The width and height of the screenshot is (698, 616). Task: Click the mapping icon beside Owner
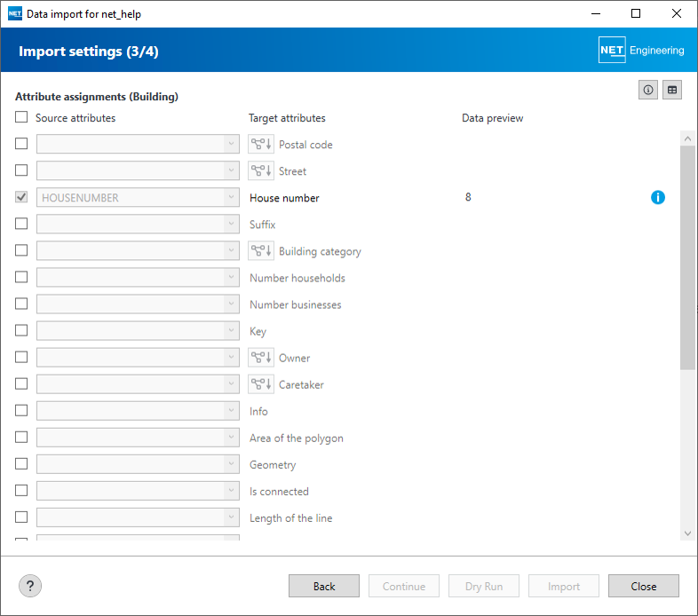pyautogui.click(x=261, y=358)
